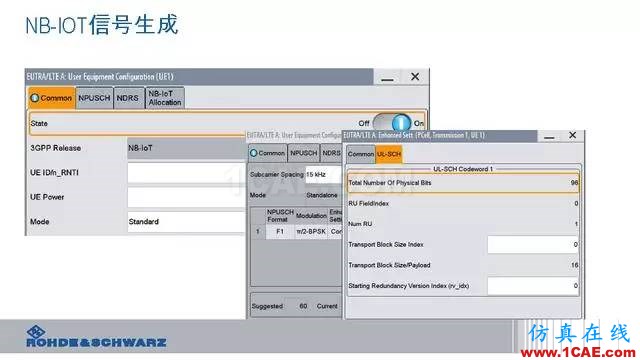Close the Enhanced Settings window
Image resolution: width=640 pixels, height=360 pixels.
point(573,136)
